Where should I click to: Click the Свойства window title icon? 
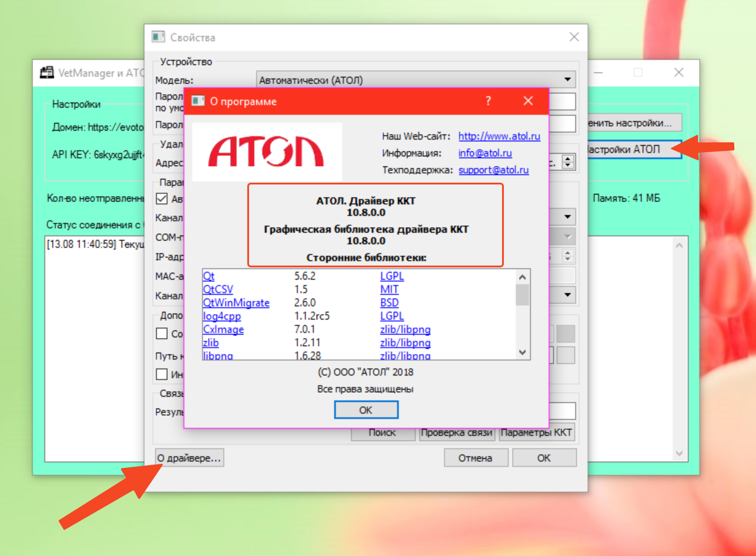[158, 37]
